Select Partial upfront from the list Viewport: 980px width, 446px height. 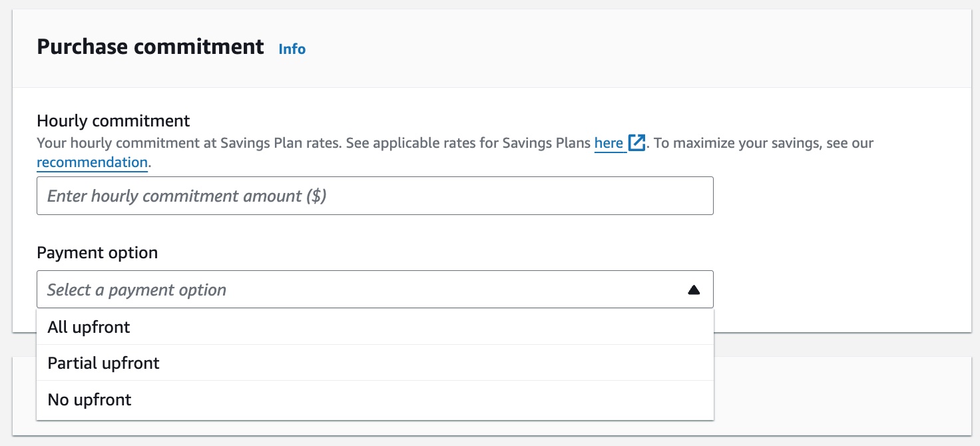[104, 363]
